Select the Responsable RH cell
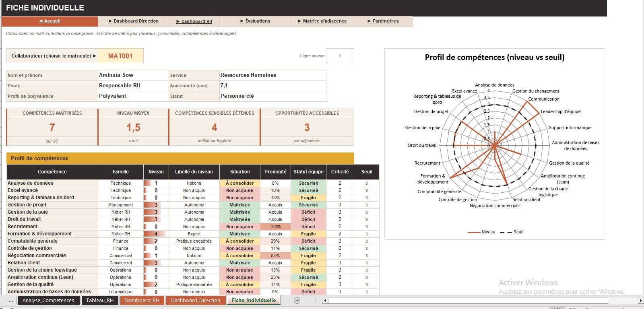 pyautogui.click(x=133, y=86)
